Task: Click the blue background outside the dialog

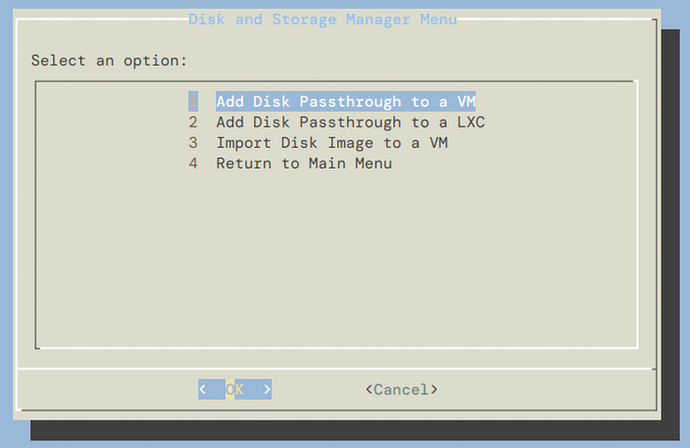Action: [x=676, y=200]
